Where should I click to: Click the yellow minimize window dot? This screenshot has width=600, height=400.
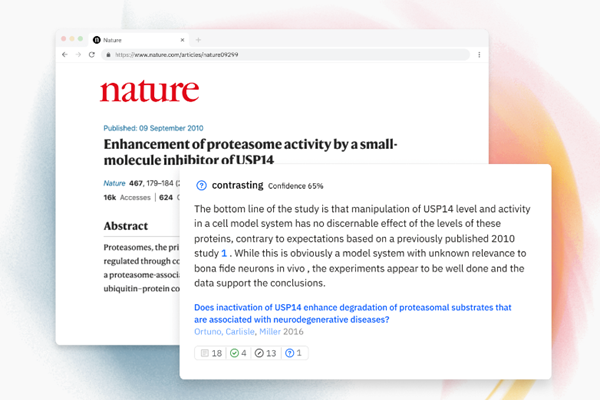point(72,39)
